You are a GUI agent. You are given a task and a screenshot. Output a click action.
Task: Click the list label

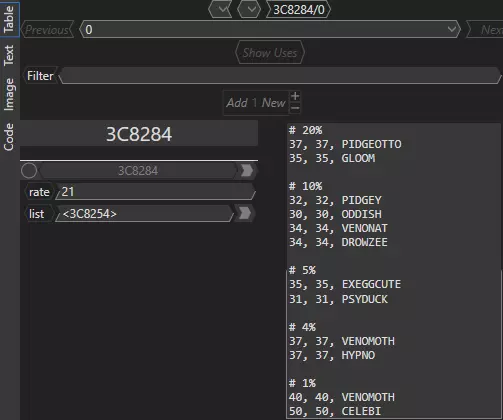pyautogui.click(x=36, y=214)
